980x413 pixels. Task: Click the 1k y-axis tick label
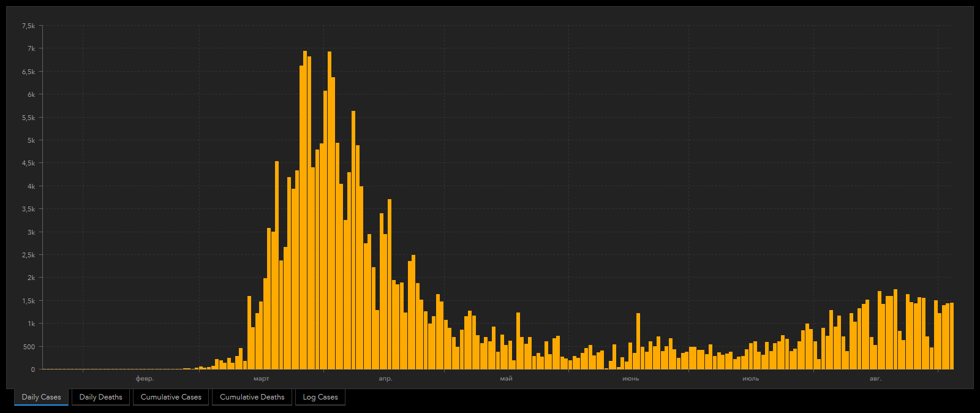31,324
